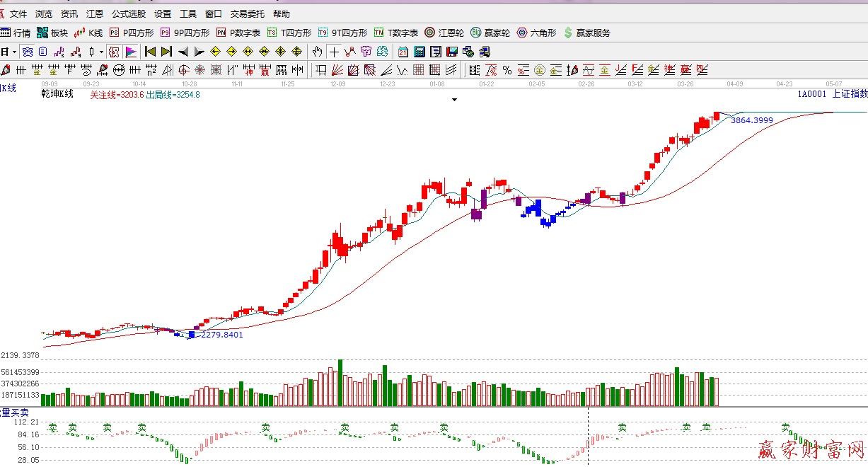The image size is (868, 467).
Task: Open the 江恩轮 (Gann wheel) tool
Action: tap(444, 33)
